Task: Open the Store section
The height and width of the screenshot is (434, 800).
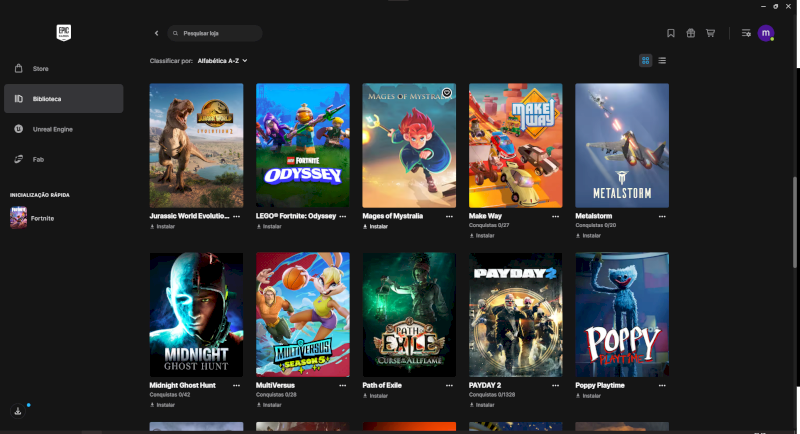Action: point(63,68)
